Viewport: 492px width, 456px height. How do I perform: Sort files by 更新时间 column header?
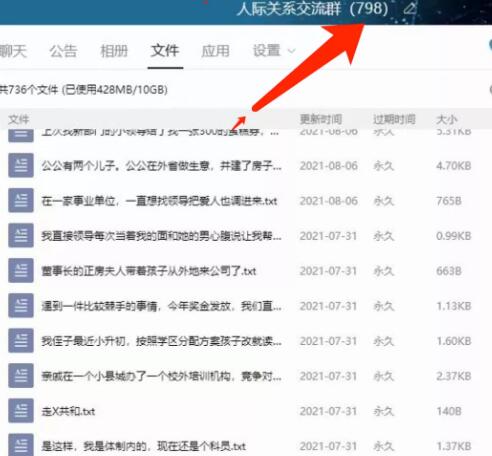point(321,119)
